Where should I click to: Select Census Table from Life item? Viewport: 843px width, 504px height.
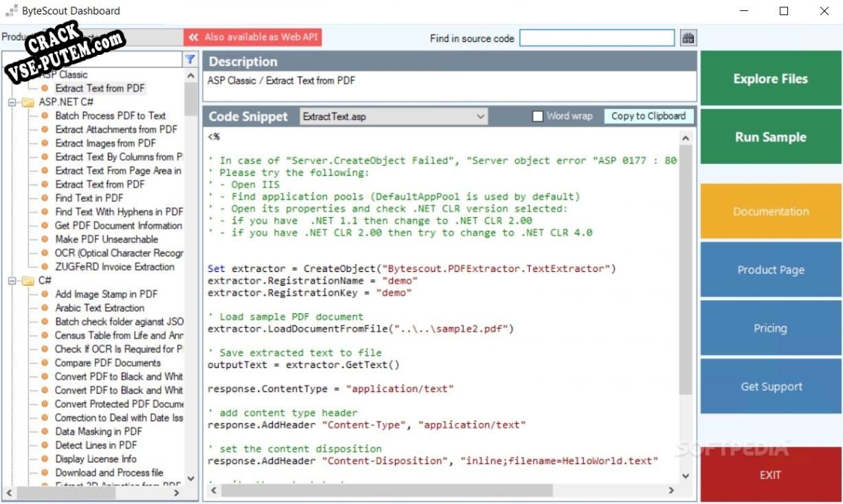pyautogui.click(x=119, y=336)
